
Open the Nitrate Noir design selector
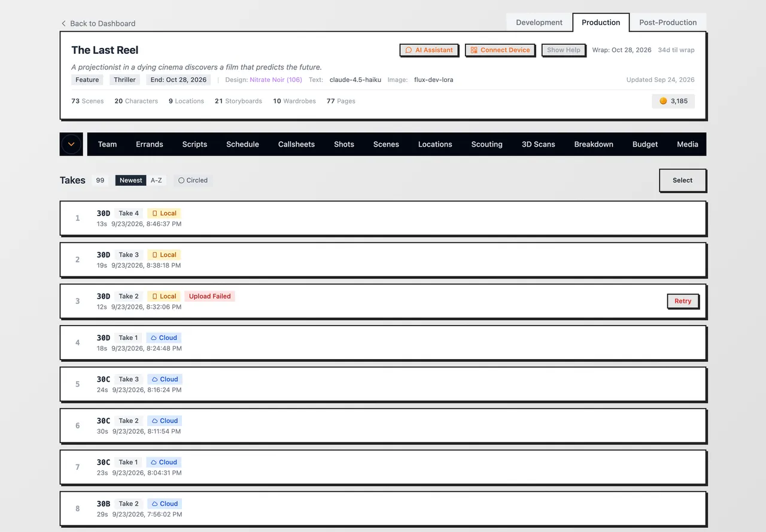coord(276,80)
